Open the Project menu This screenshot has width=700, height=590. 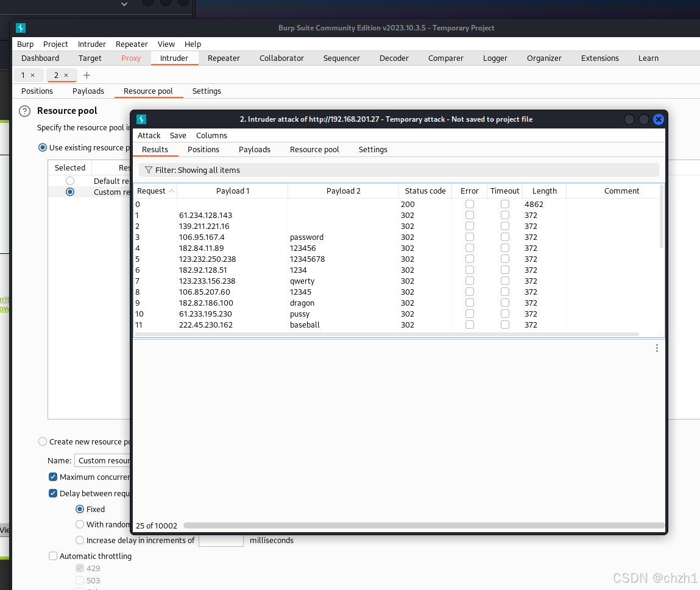[x=56, y=44]
